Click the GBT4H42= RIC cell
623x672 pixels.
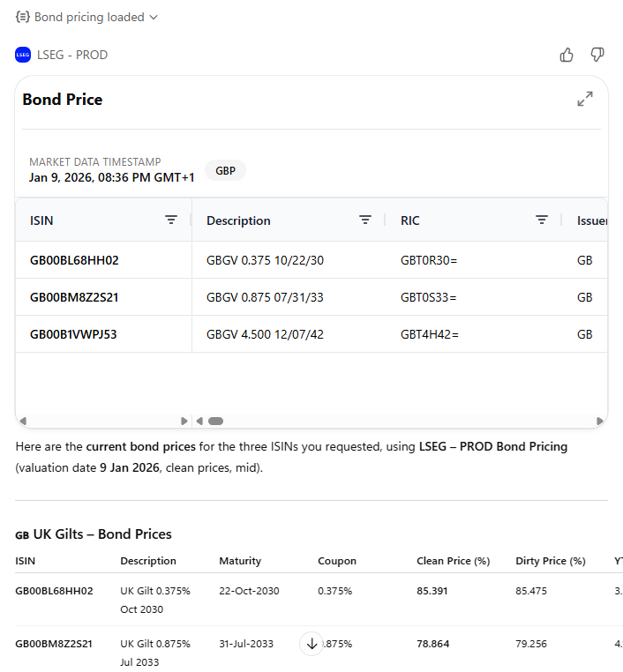(429, 334)
